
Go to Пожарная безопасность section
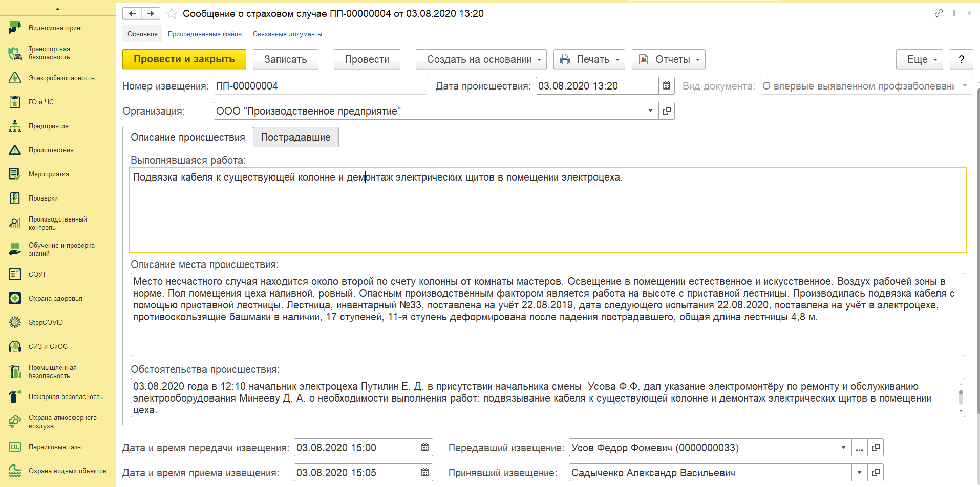pyautogui.click(x=66, y=397)
